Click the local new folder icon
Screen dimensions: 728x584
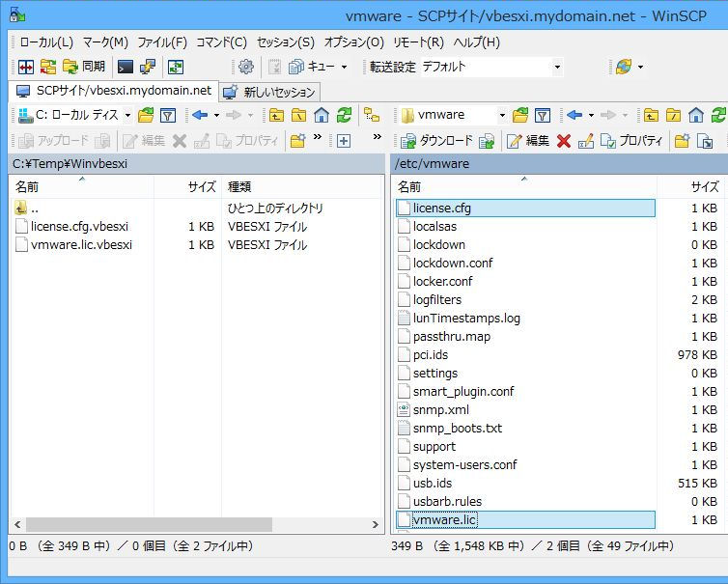[x=297, y=141]
